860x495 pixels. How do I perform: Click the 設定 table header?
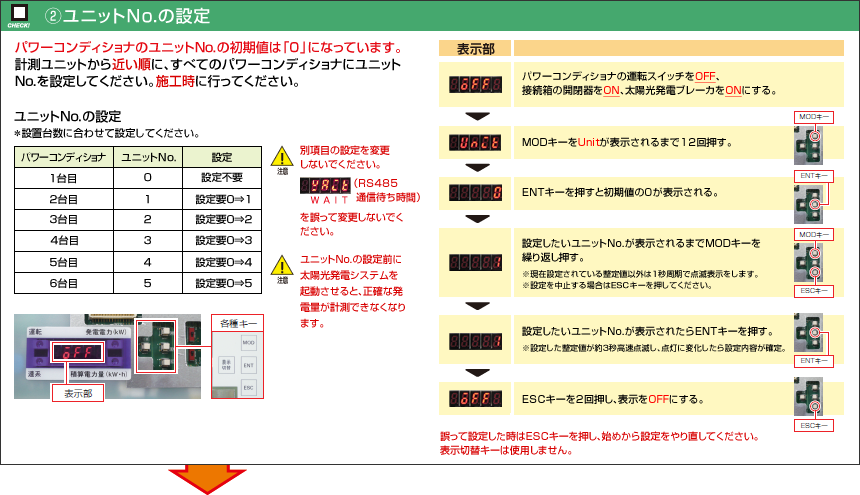pyautogui.click(x=222, y=157)
